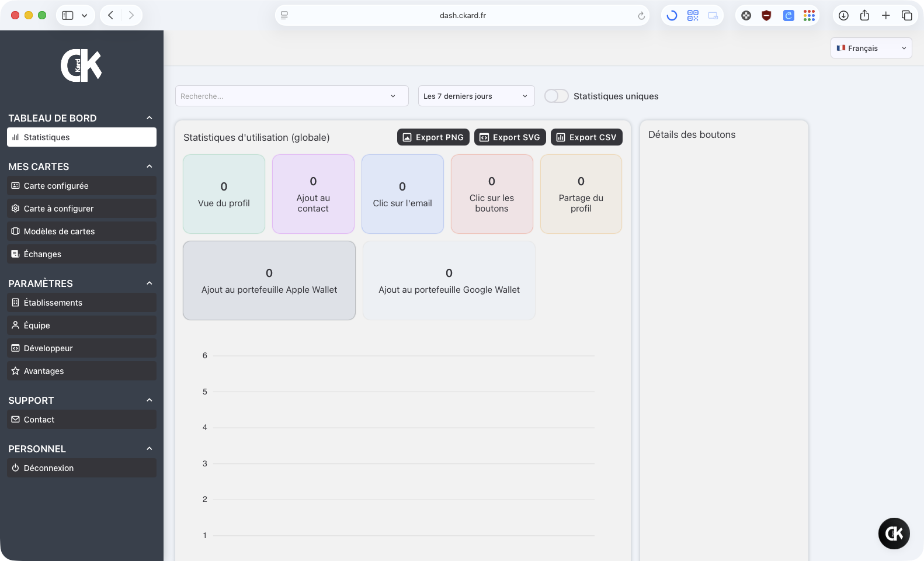
Task: Download stats with Export CSV
Action: tap(586, 137)
